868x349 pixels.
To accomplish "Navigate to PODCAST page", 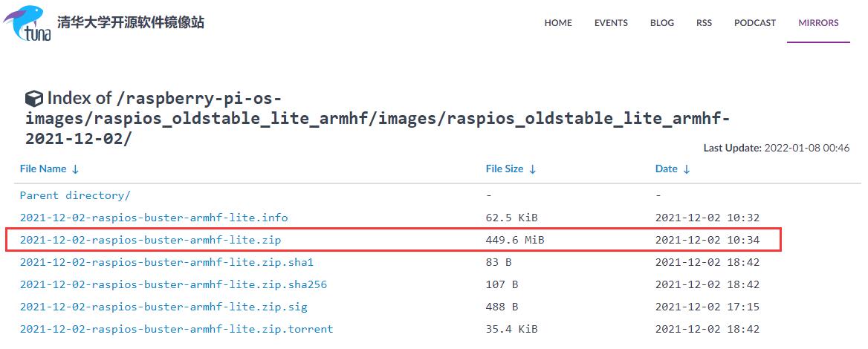I will [x=755, y=23].
